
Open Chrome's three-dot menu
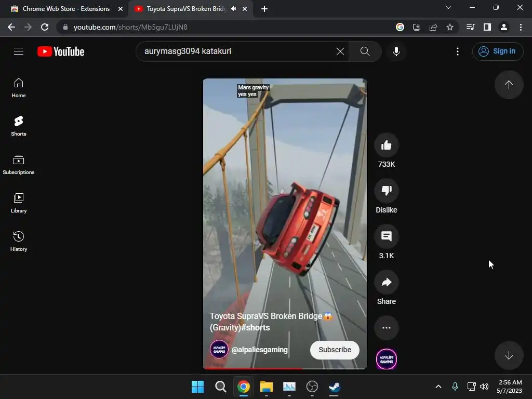pyautogui.click(x=521, y=27)
